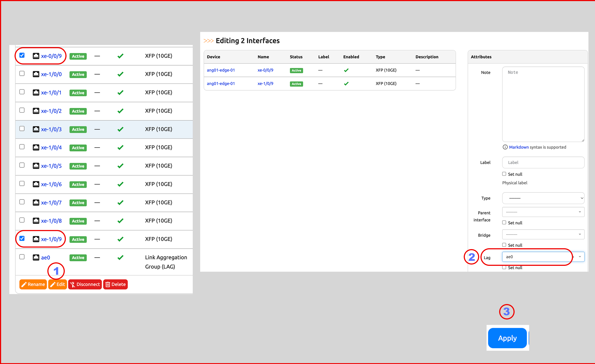This screenshot has height=364, width=595.
Task: Click the ang01-edge-01 device link for xe-1/0/9
Action: tap(221, 84)
